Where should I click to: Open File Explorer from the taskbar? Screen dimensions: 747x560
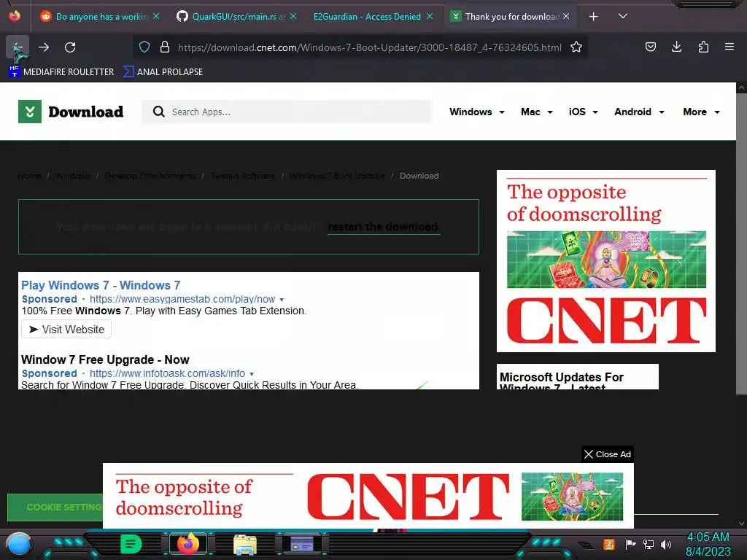(245, 544)
